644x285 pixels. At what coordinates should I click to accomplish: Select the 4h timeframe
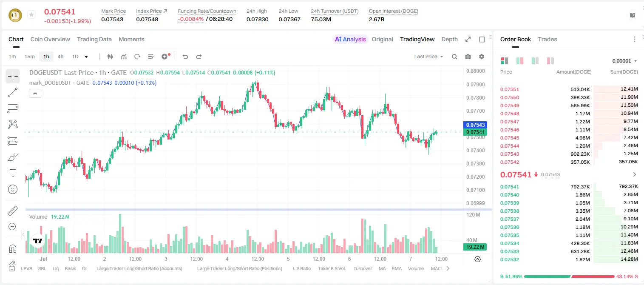point(61,57)
